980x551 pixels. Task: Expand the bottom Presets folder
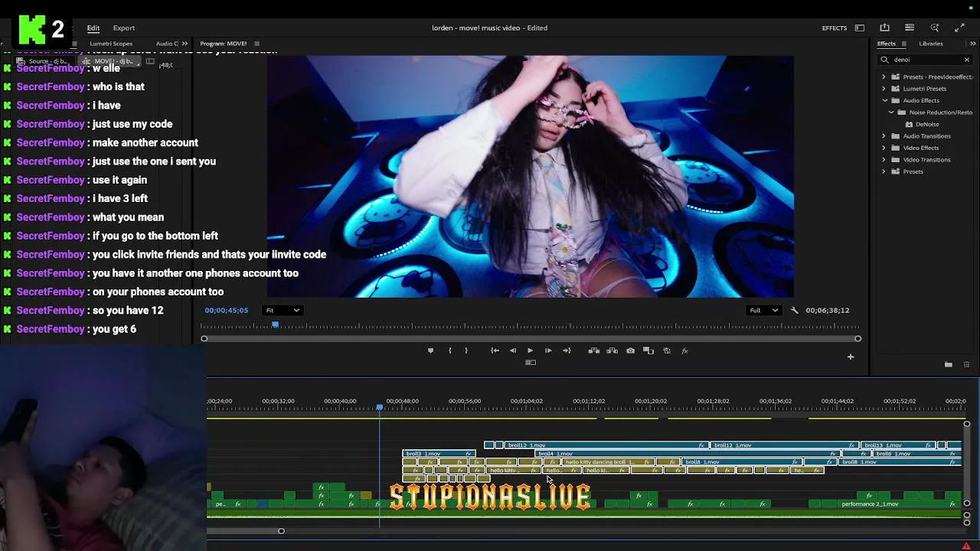pos(884,171)
